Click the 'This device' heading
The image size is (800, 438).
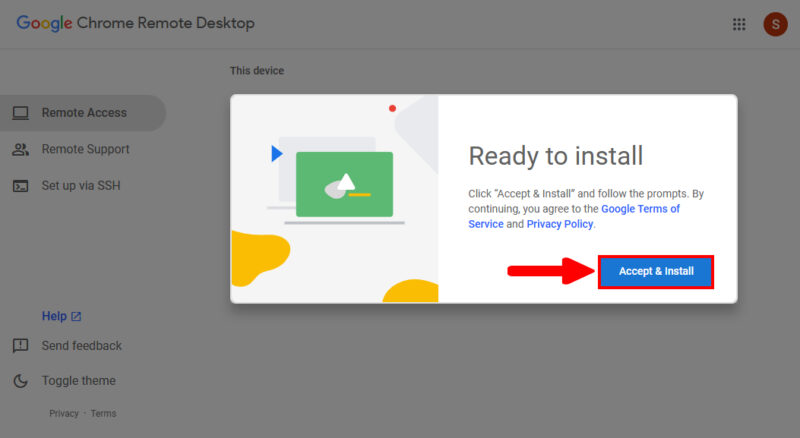point(257,71)
